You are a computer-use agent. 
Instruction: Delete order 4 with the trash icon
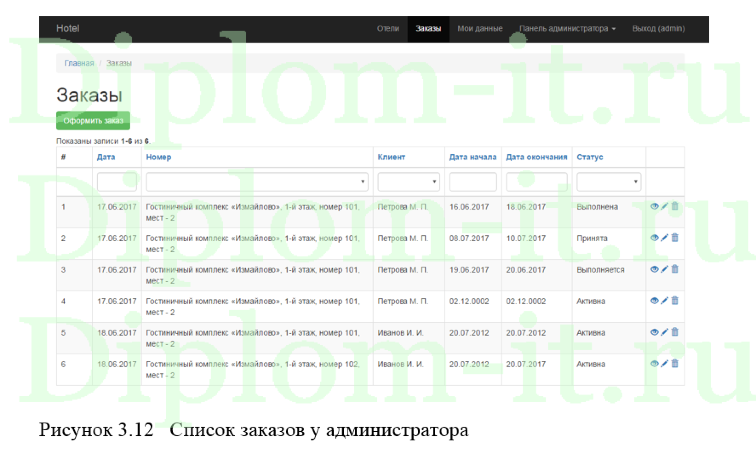pyautogui.click(x=675, y=300)
